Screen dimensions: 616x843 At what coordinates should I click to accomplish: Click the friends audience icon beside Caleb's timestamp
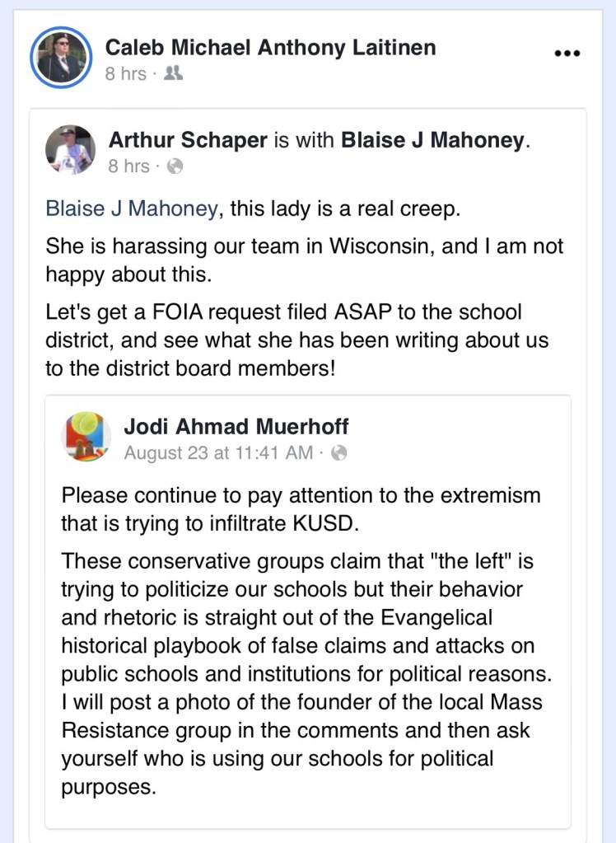(173, 74)
